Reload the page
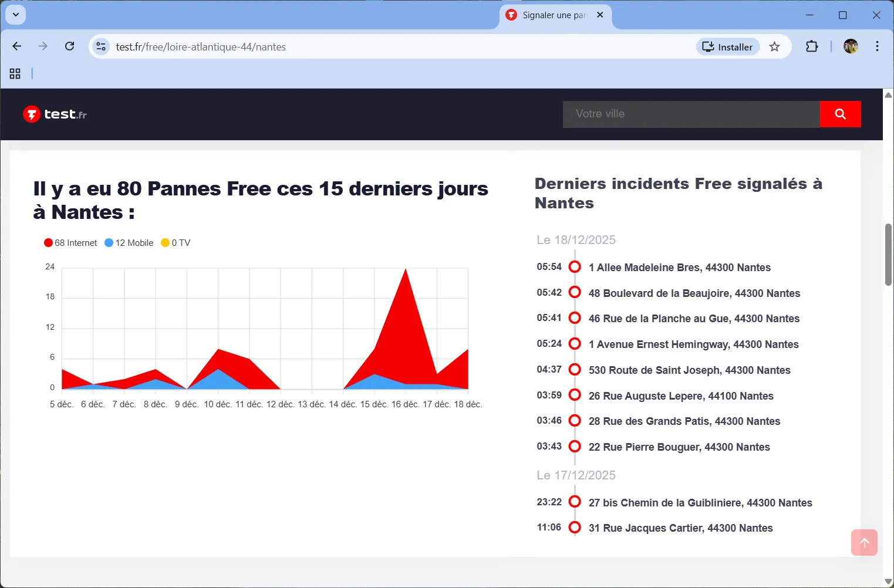894x588 pixels. click(x=69, y=46)
